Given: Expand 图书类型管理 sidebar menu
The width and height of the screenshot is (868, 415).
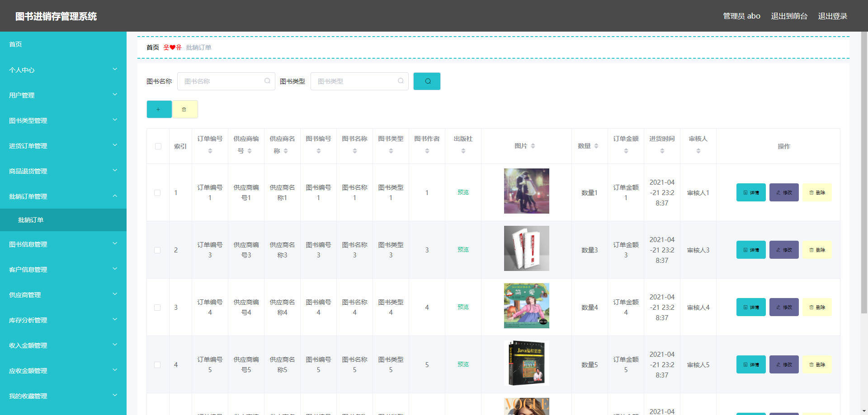Looking at the screenshot, I should (x=63, y=120).
